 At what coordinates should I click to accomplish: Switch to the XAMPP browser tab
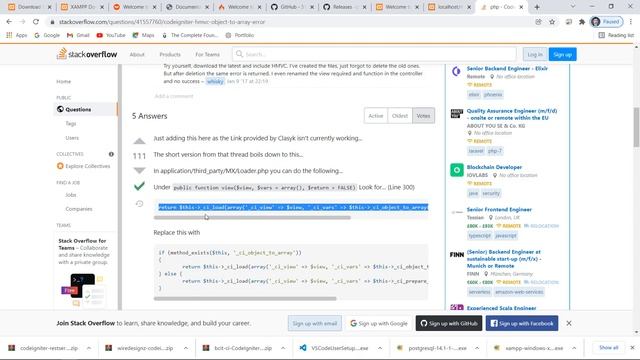click(x=82, y=7)
